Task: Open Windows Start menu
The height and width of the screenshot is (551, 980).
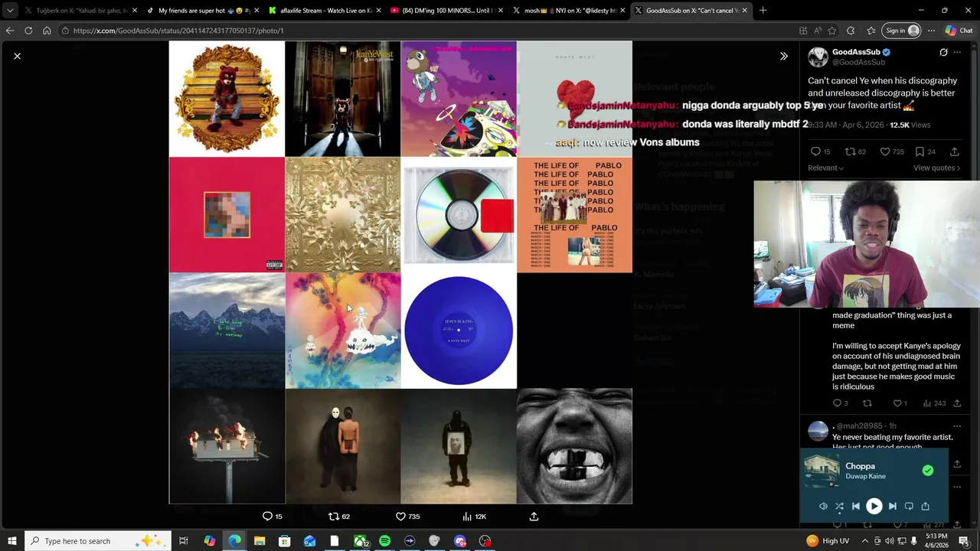Action: (11, 541)
